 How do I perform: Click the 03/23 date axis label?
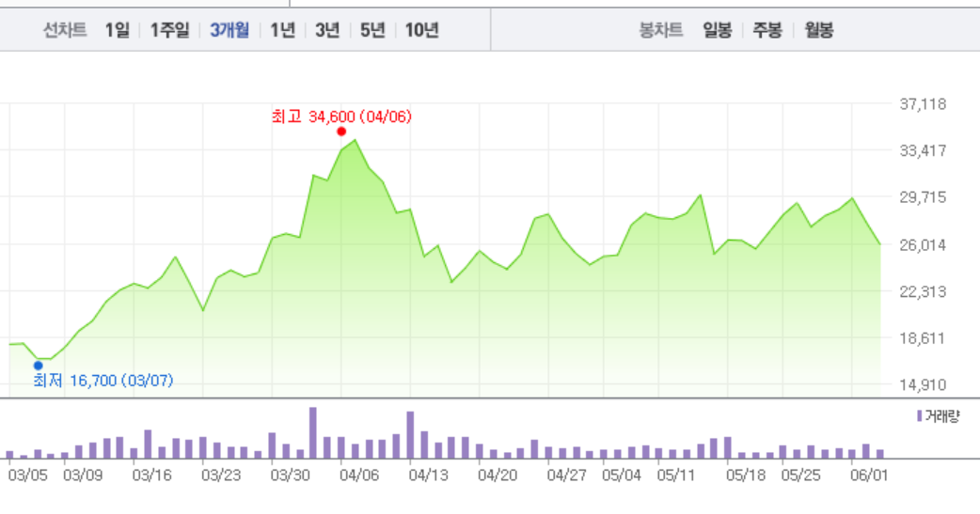(221, 475)
